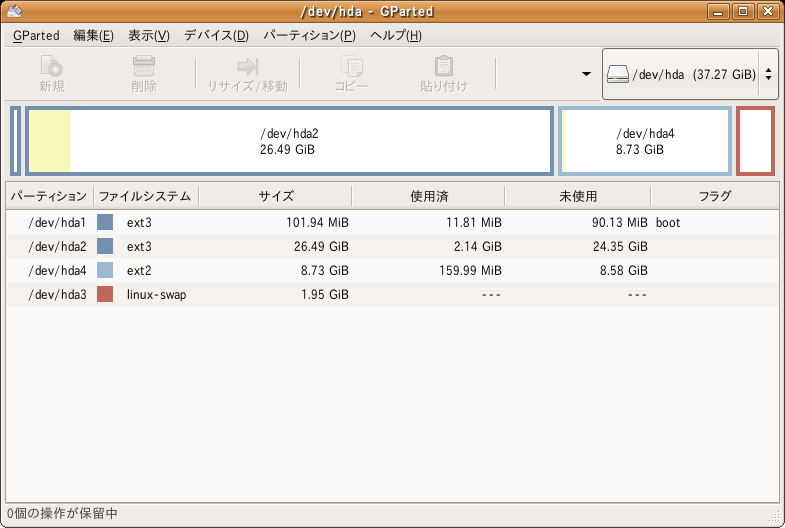This screenshot has height=528, width=785.
Task: Click the 1.95 GiB size cell
Action: click(x=324, y=294)
